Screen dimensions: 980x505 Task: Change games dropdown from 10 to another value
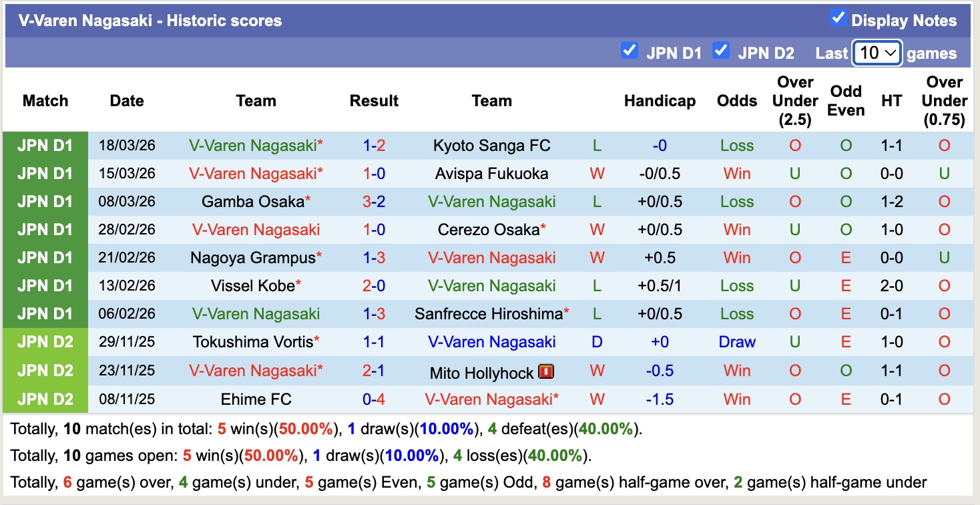coord(877,52)
